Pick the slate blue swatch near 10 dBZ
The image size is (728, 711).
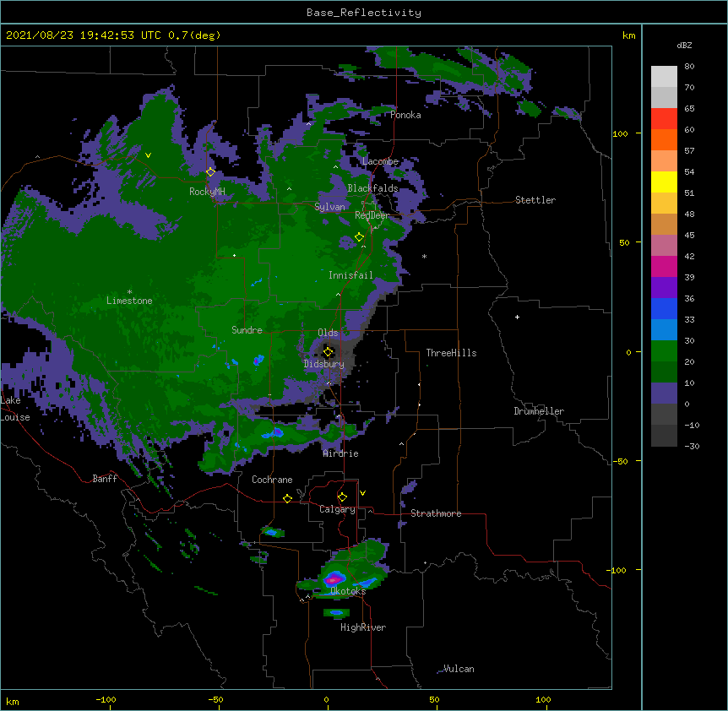point(664,393)
